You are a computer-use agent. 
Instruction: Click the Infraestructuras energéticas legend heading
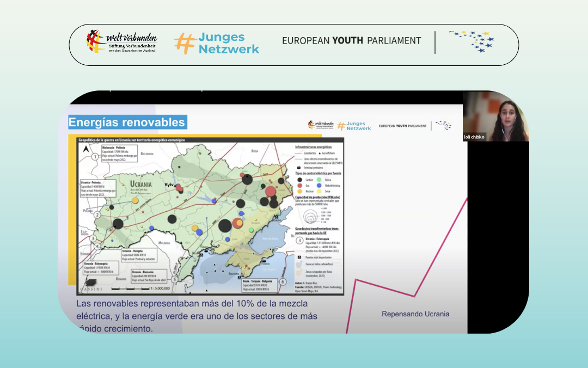coord(314,147)
